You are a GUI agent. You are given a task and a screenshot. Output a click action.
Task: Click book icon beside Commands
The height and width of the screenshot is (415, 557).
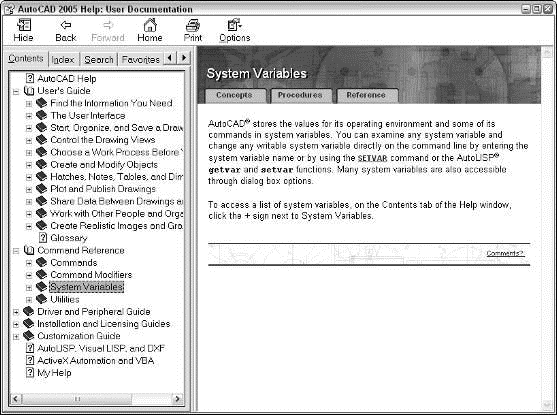tap(42, 262)
